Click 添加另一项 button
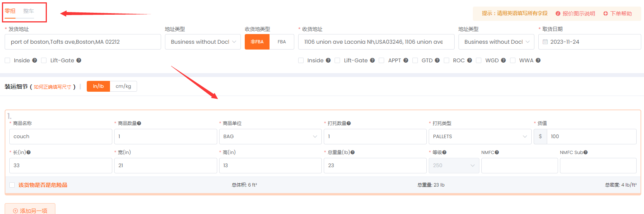This screenshot has width=644, height=214. click(x=30, y=211)
